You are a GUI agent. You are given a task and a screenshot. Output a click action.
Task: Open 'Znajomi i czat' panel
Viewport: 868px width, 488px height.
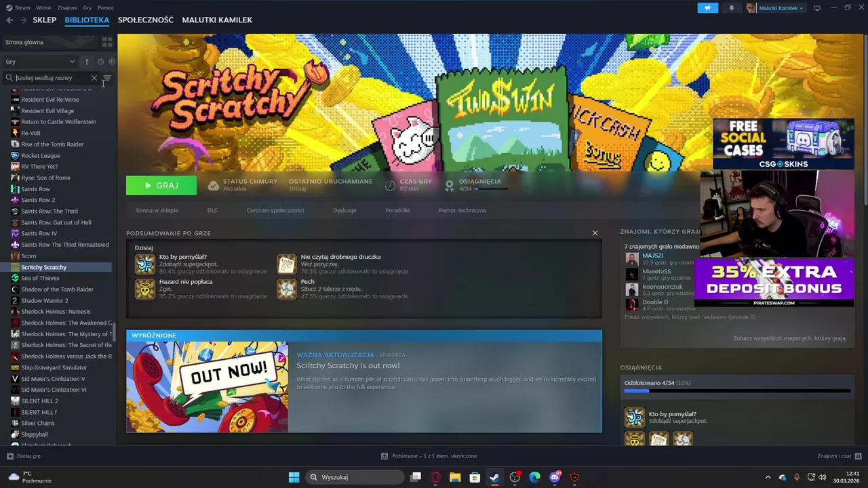click(840, 456)
